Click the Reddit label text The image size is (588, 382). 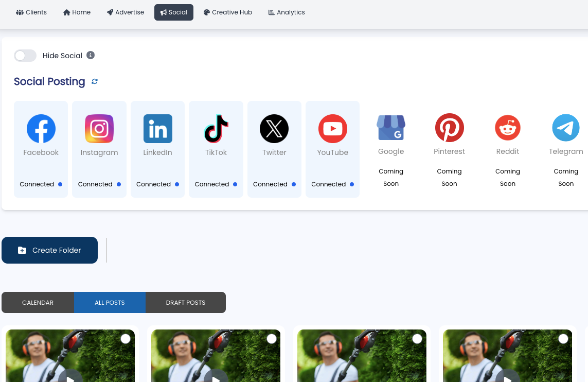pyautogui.click(x=507, y=151)
